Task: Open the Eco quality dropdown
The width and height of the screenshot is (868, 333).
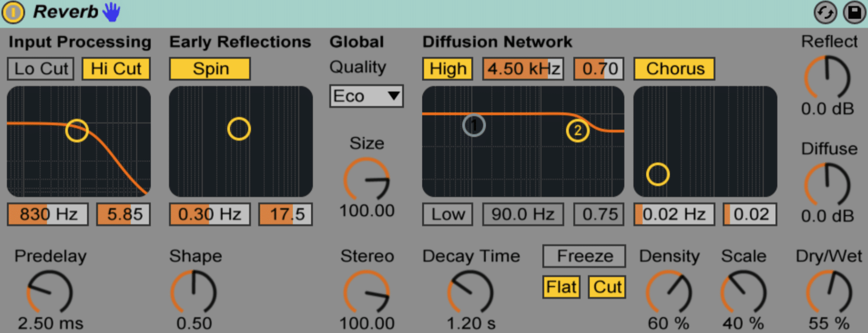Action: tap(366, 96)
